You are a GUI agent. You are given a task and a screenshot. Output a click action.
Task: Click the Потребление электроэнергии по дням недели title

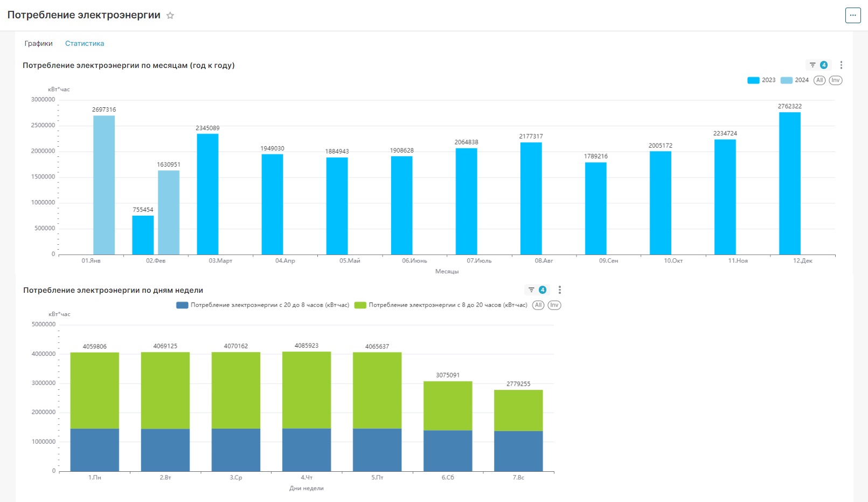(x=113, y=290)
